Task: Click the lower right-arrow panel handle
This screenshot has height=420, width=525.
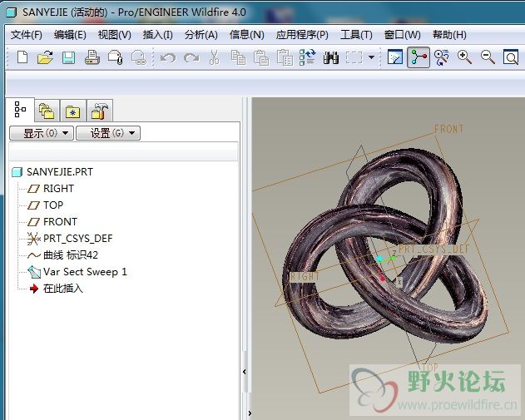Action: (250, 413)
